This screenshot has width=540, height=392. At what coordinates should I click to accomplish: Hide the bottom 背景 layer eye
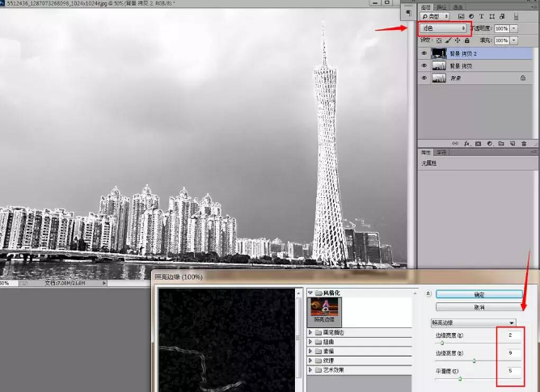424,78
